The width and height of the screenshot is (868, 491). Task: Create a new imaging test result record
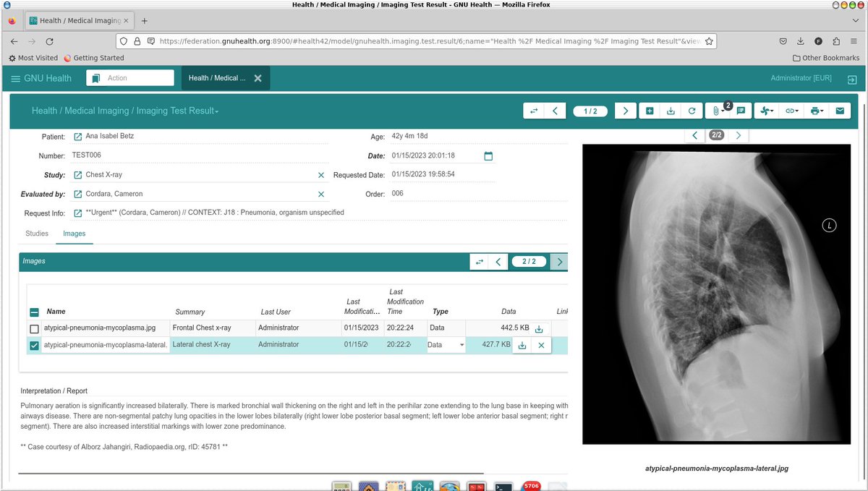point(648,111)
